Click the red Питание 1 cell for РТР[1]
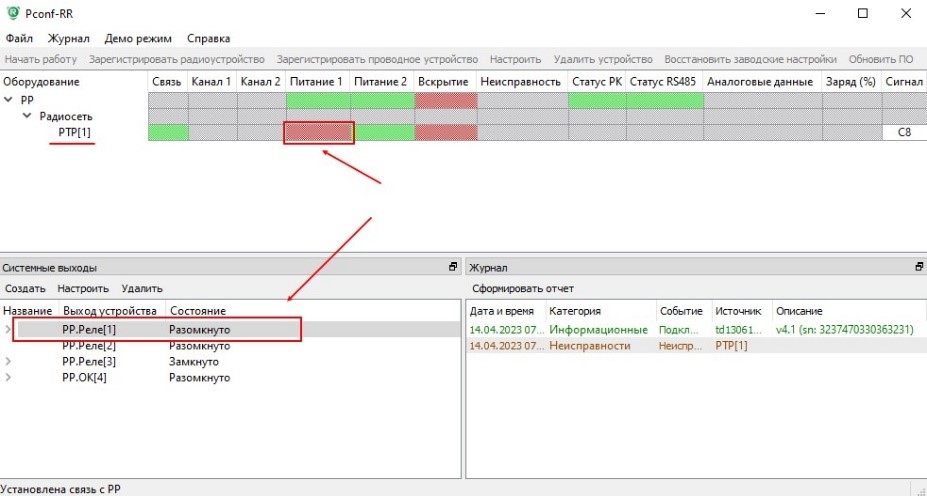Screen dimensions: 927x496 [318, 133]
